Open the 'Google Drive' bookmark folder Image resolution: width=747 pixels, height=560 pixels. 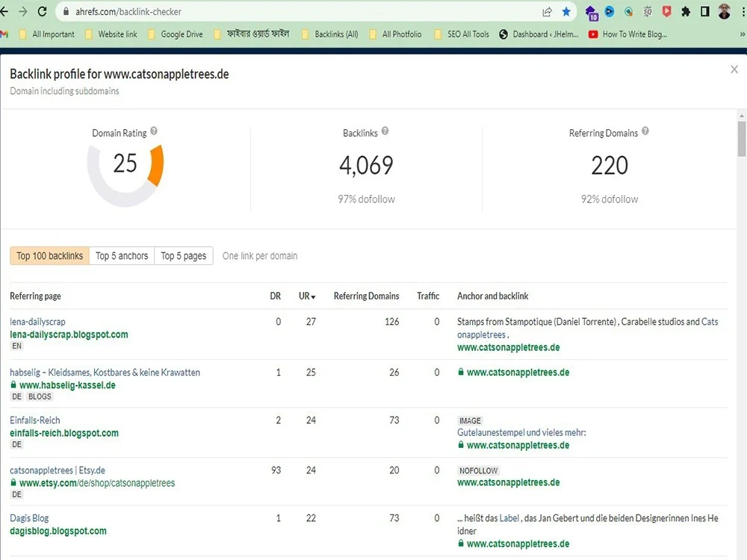click(176, 34)
